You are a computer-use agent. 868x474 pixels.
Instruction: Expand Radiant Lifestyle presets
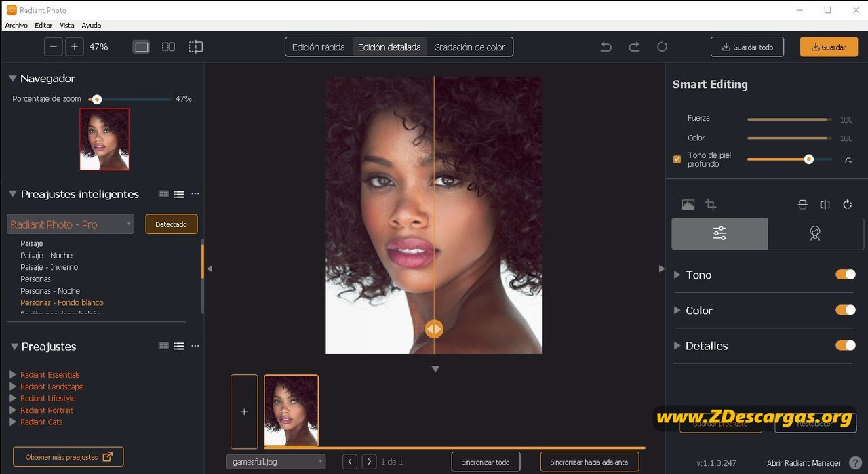click(x=13, y=398)
